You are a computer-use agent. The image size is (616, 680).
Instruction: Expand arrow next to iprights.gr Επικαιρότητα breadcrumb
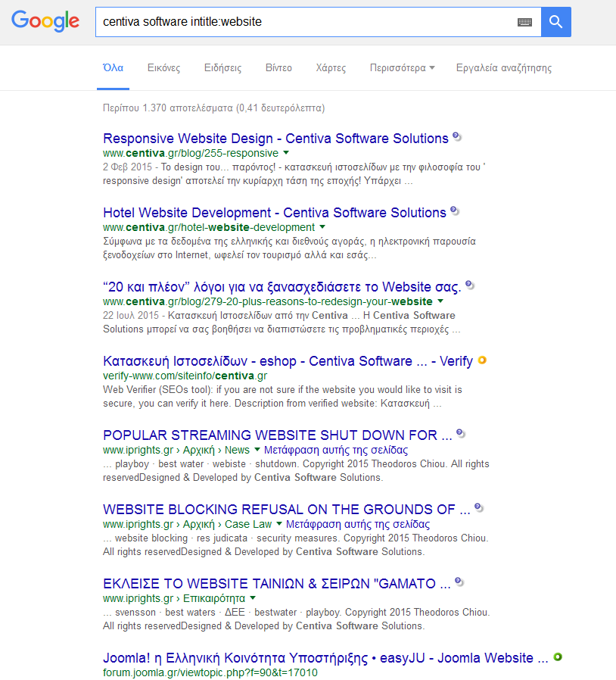[253, 597]
